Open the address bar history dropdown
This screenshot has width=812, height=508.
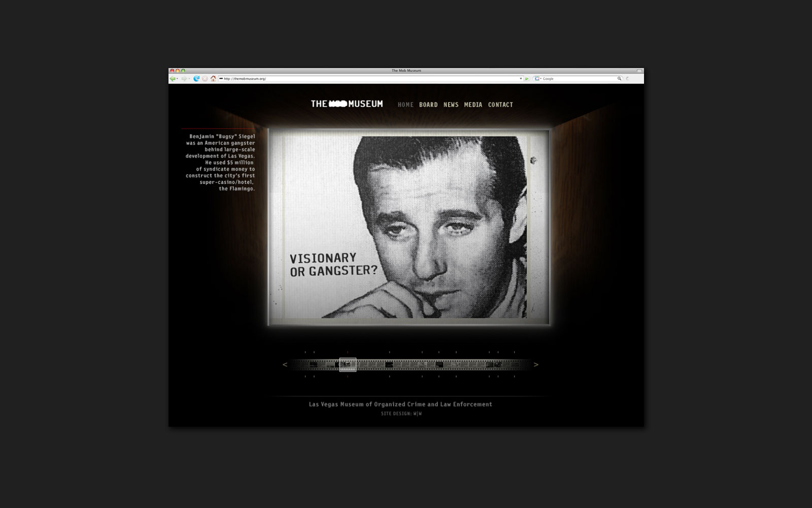click(521, 79)
